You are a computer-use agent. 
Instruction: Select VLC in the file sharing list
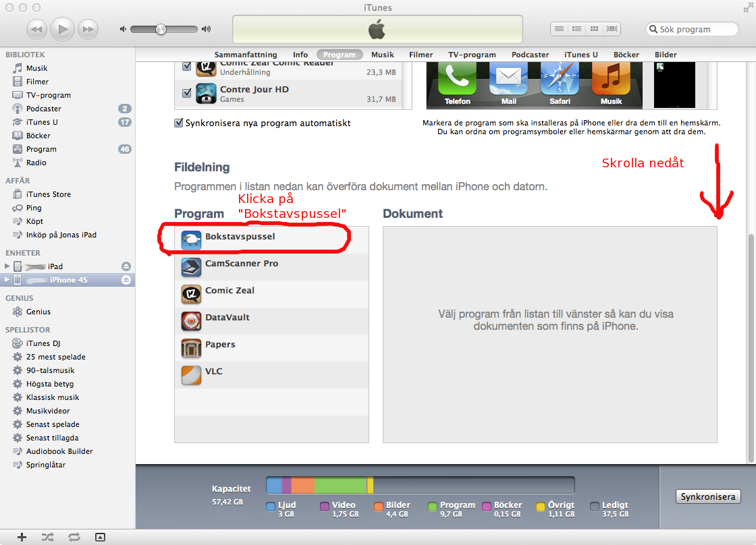click(271, 374)
